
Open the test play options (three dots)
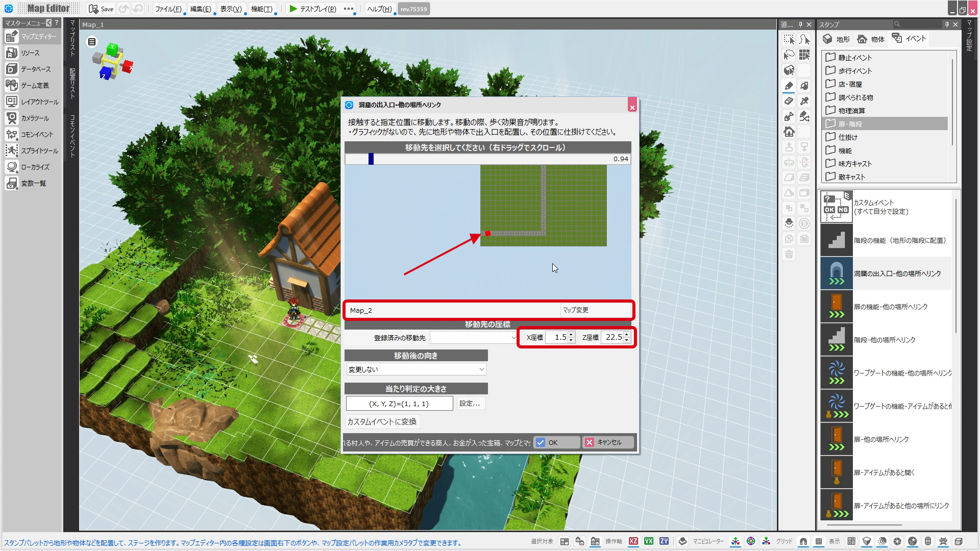pyautogui.click(x=349, y=9)
